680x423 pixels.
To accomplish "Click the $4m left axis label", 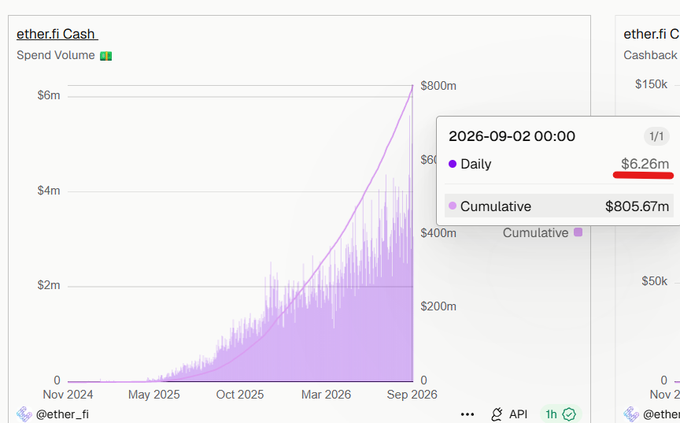I will tap(49, 190).
